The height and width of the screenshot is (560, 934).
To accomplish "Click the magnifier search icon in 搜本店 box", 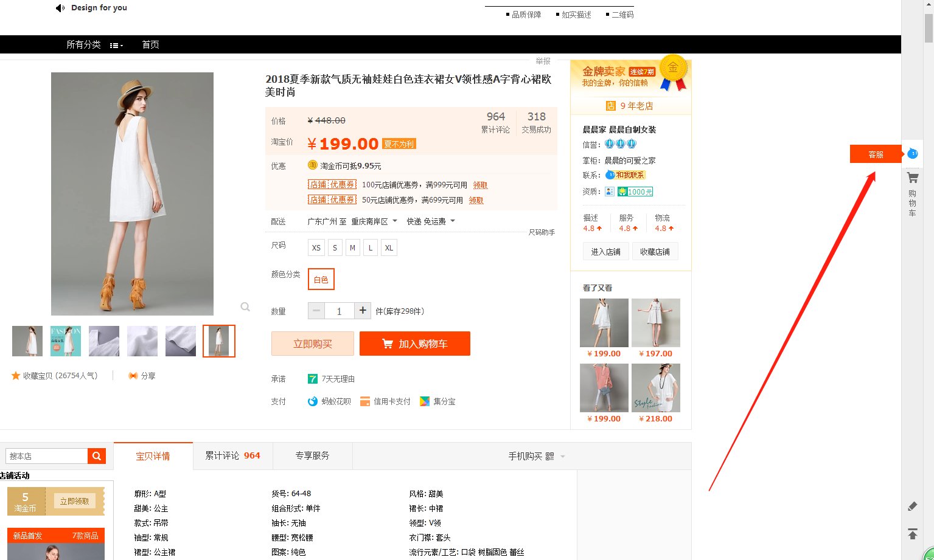I will (96, 455).
